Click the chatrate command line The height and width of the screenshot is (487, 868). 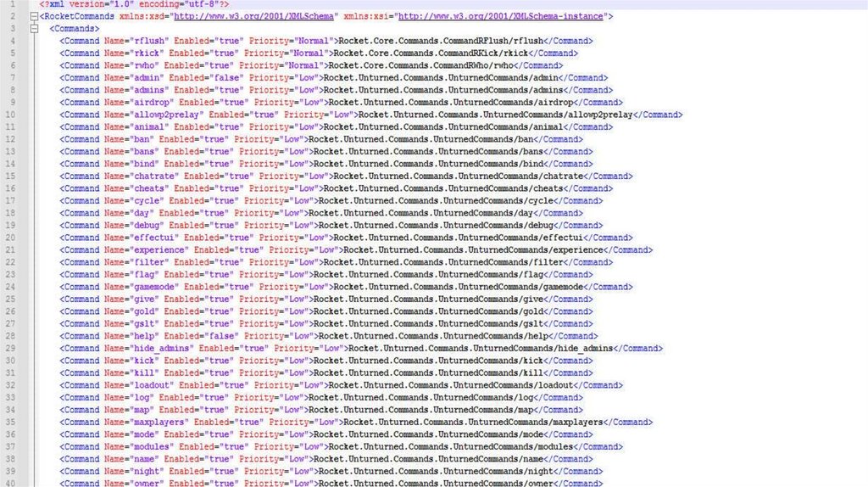pos(346,176)
